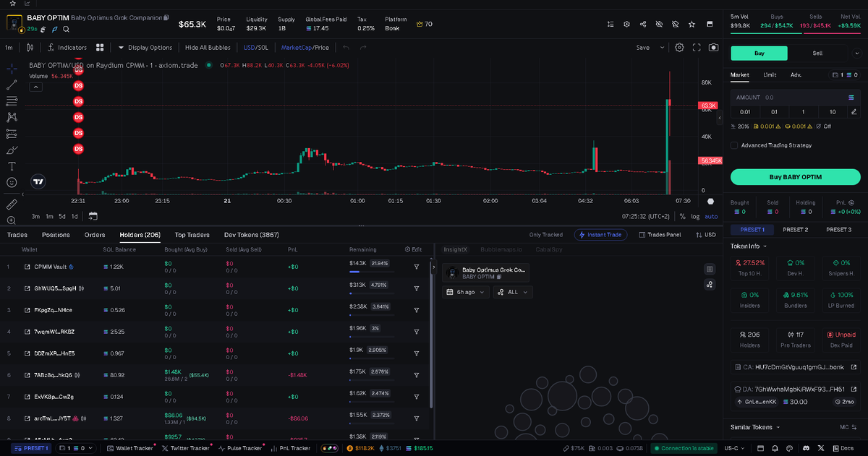The image size is (868, 456).
Task: Switch to the Trades tab
Action: pyautogui.click(x=17, y=235)
